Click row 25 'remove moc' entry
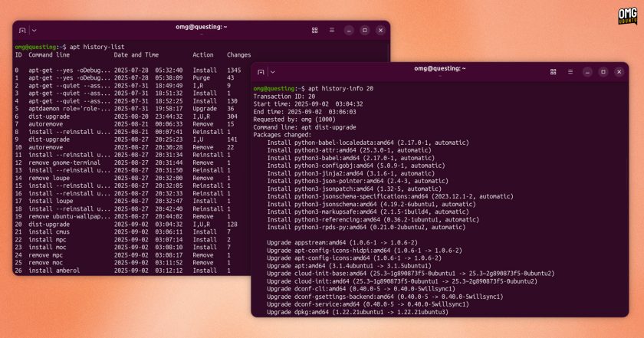 [45, 263]
